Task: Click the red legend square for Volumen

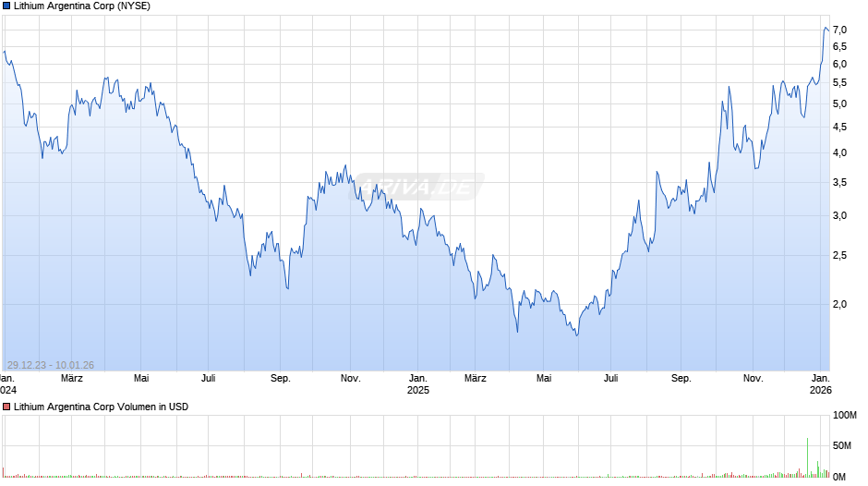Action: coord(6,407)
